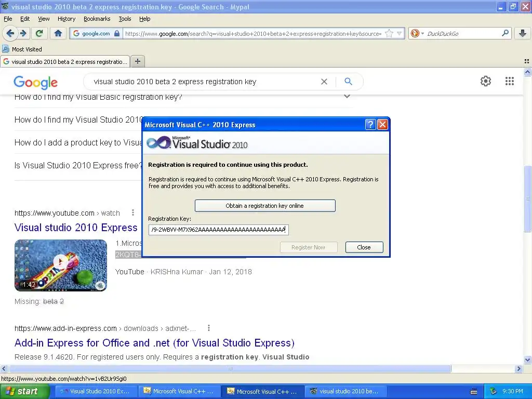Open the DuckDuckGo search engine selector
This screenshot has width=532, height=399.
tap(417, 33)
